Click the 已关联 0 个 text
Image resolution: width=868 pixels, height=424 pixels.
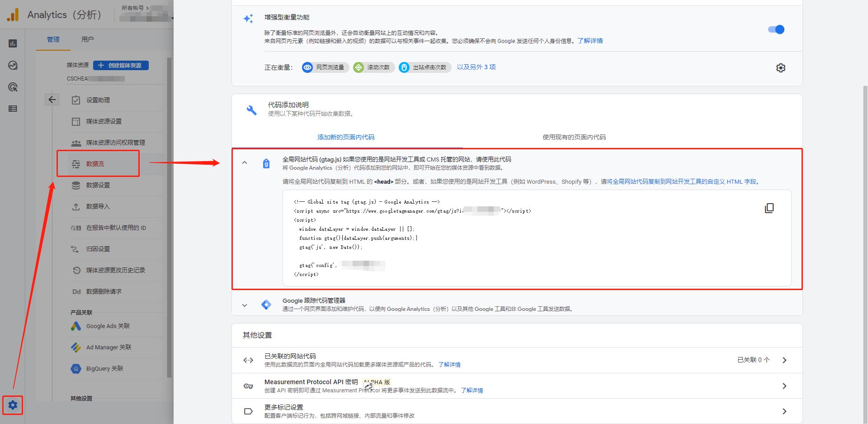tap(753, 360)
